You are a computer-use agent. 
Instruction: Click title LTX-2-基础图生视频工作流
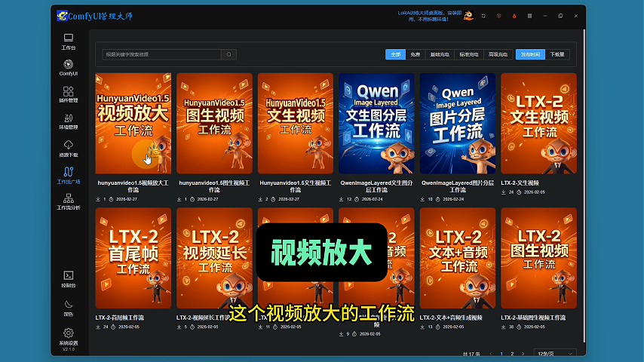[x=533, y=318]
